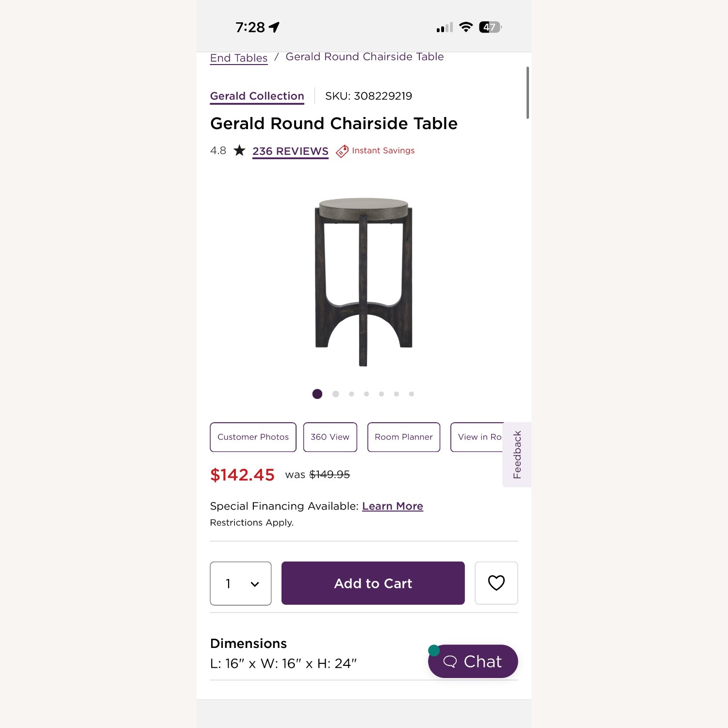Image resolution: width=728 pixels, height=728 pixels.
Task: Click the star rating icon
Action: pyautogui.click(x=239, y=150)
